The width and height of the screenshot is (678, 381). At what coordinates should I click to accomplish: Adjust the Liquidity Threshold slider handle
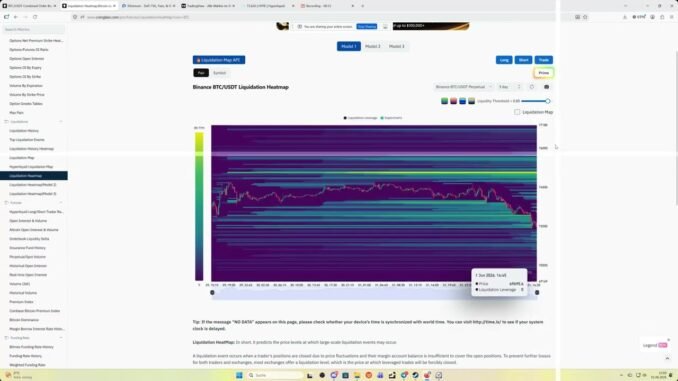[x=547, y=101]
